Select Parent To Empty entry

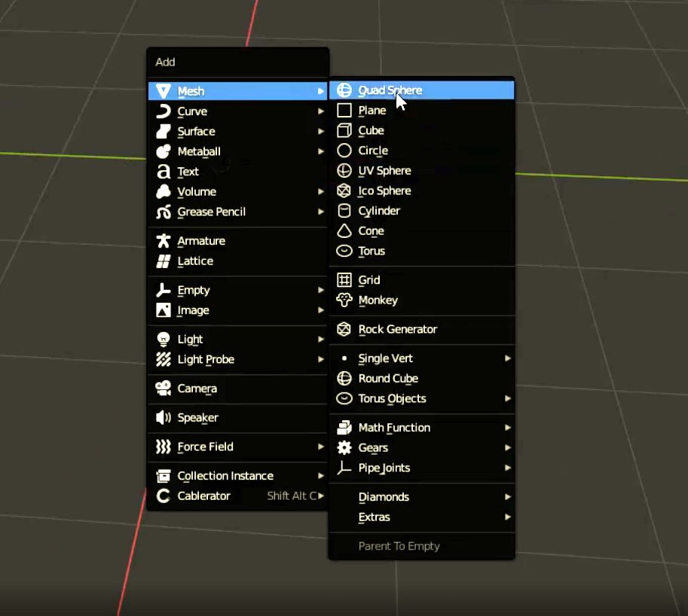click(422, 546)
